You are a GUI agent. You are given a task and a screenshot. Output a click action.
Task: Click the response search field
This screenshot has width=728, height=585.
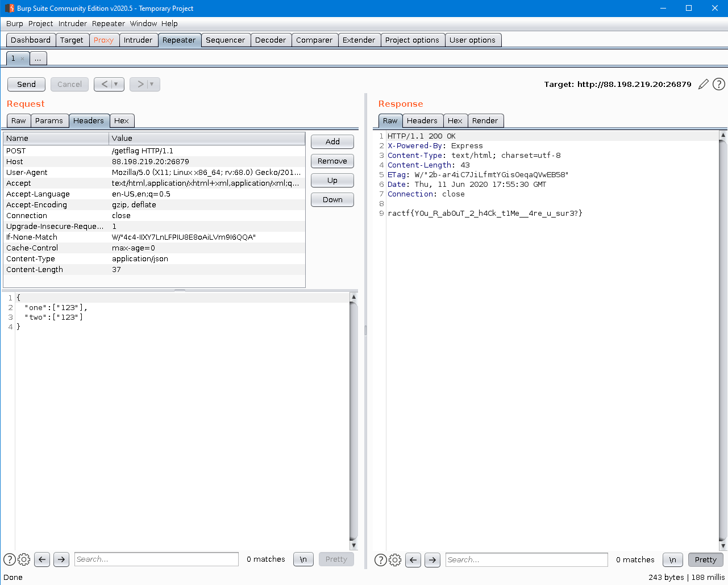pos(527,560)
